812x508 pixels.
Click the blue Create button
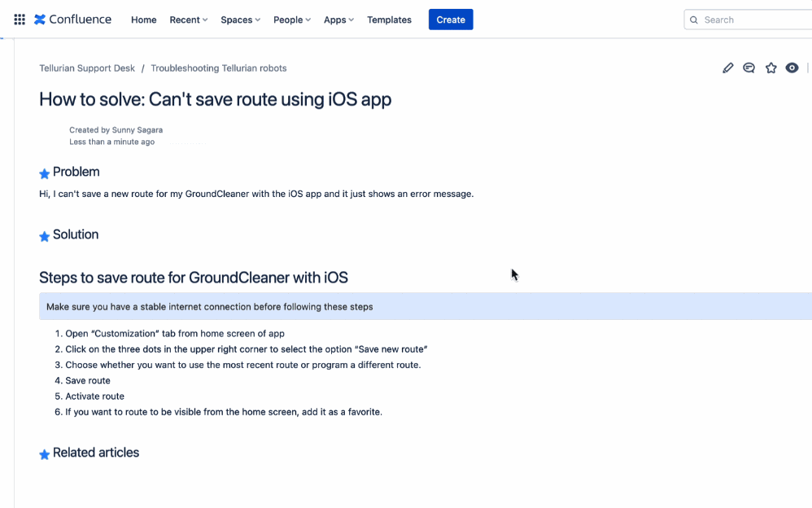click(x=451, y=20)
